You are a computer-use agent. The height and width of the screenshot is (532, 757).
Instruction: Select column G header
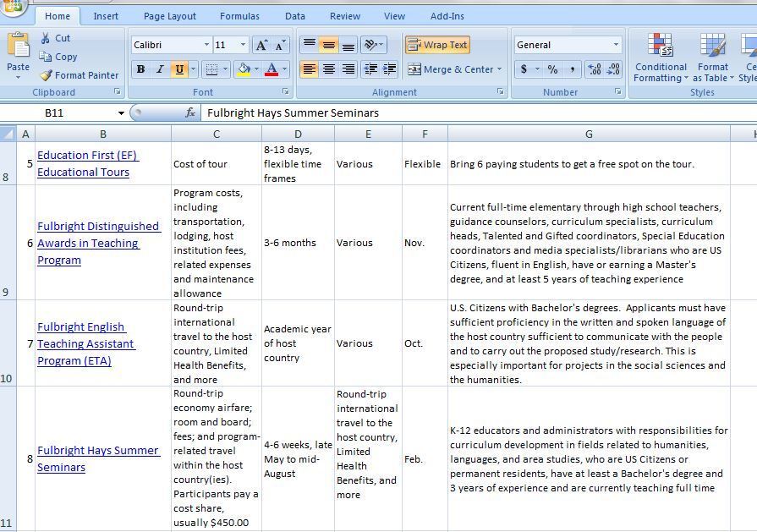(589, 134)
